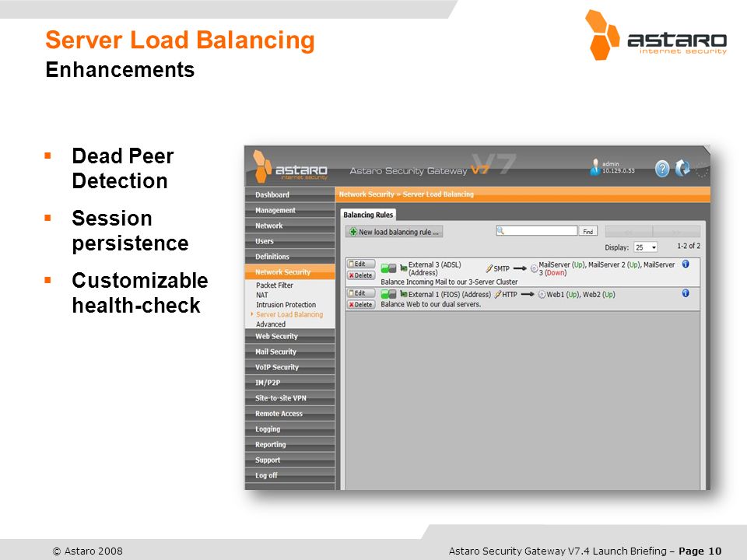The width and height of the screenshot is (747, 560).
Task: Click the Astaro internet security slide logo
Action: tap(656, 35)
